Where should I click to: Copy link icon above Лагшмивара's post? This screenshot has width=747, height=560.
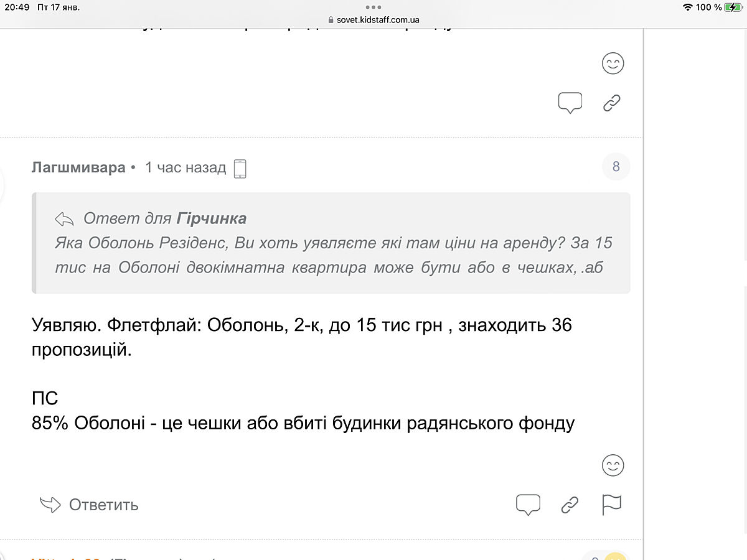click(x=612, y=103)
